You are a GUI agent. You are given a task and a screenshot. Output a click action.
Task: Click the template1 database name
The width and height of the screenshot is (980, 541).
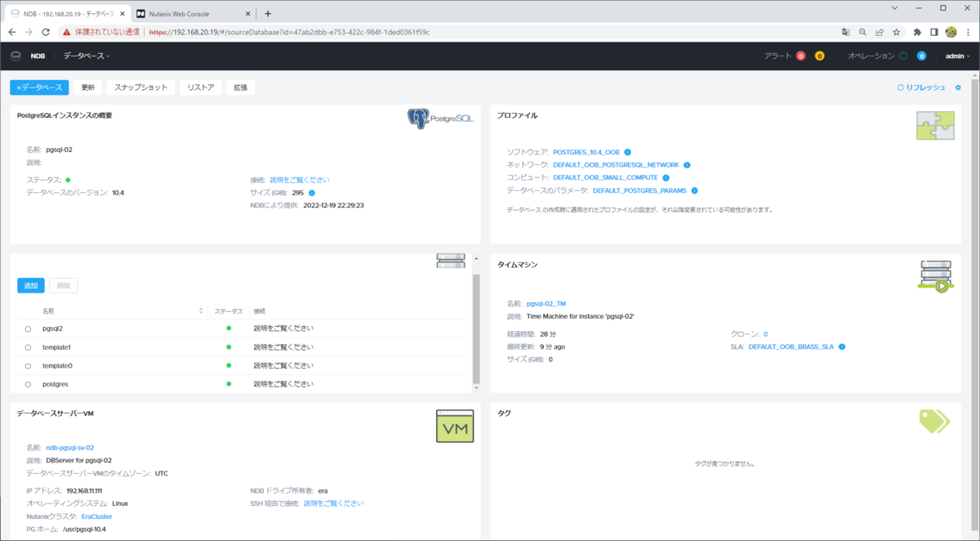pyautogui.click(x=57, y=347)
